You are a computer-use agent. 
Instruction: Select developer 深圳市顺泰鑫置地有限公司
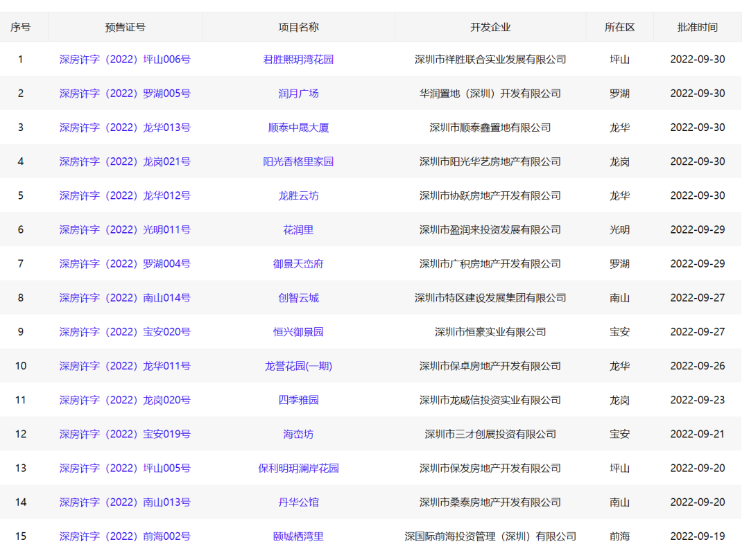[x=490, y=128]
